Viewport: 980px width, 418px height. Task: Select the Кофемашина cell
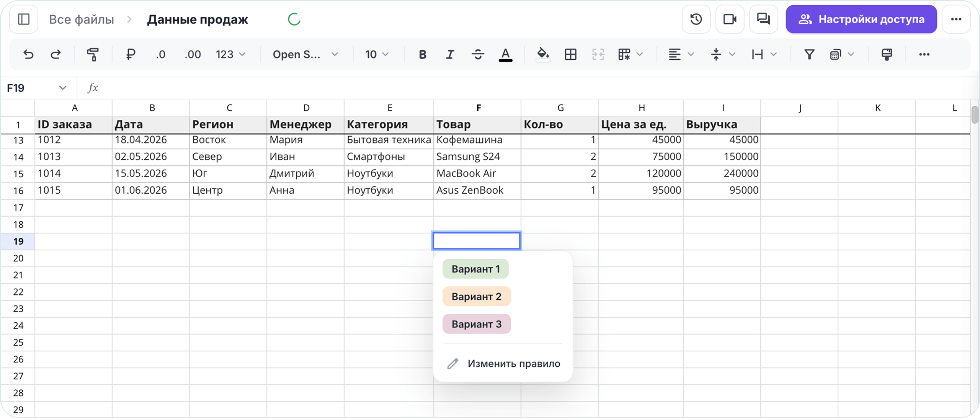pyautogui.click(x=477, y=140)
